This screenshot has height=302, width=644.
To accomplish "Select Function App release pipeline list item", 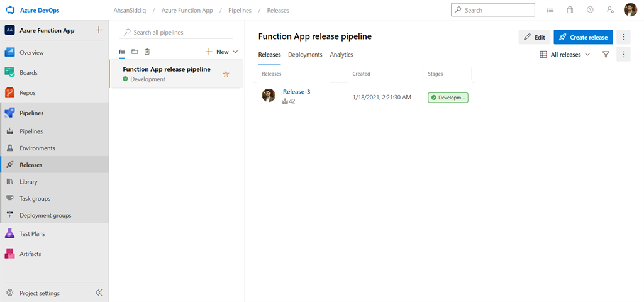I will [x=176, y=74].
